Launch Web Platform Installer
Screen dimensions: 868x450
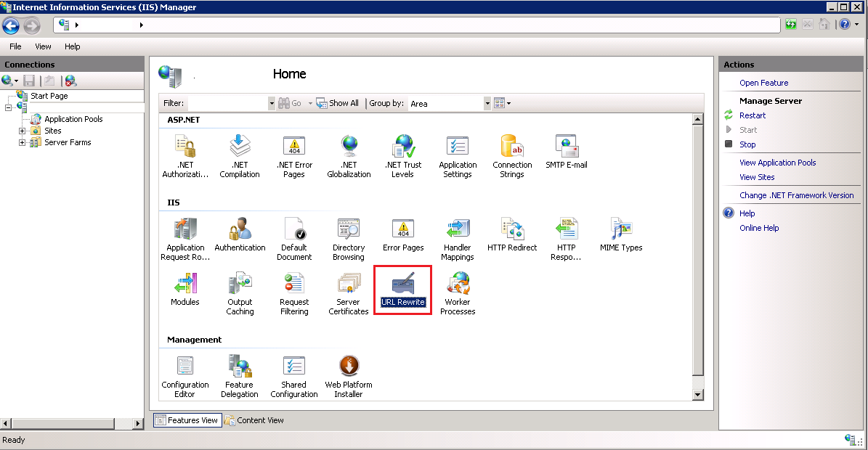349,377
